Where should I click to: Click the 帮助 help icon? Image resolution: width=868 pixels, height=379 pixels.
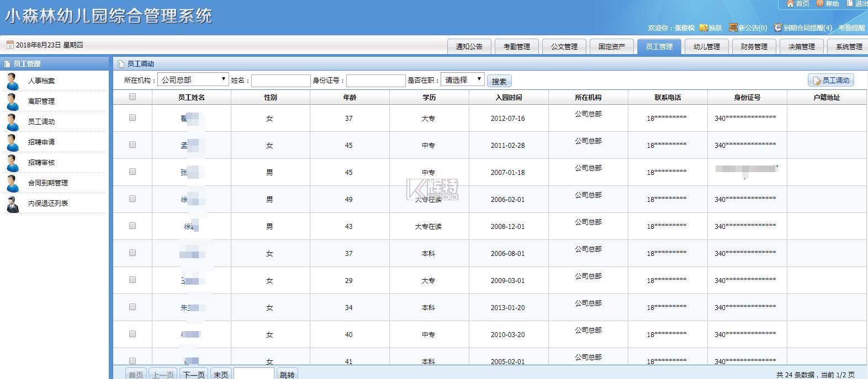(x=820, y=4)
